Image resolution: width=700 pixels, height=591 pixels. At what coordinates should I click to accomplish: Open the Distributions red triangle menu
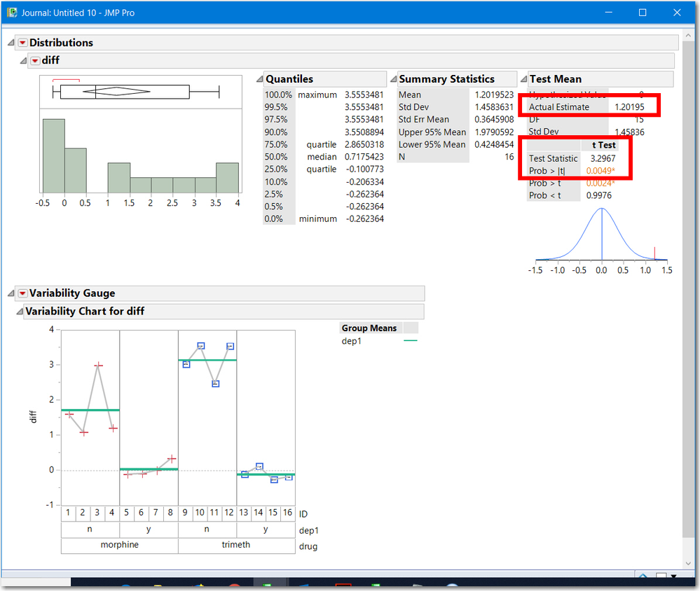pyautogui.click(x=22, y=43)
